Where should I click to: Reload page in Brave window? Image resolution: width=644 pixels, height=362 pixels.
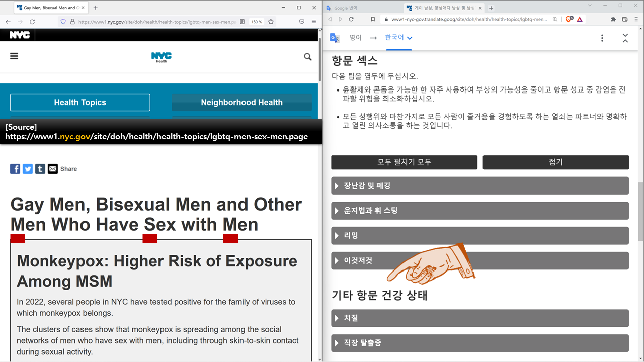(351, 19)
